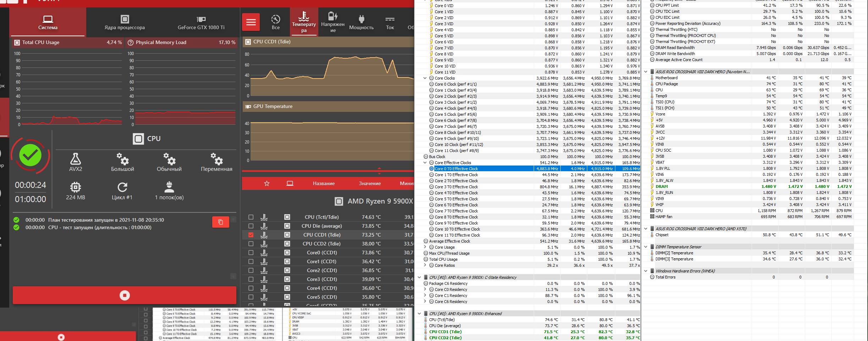Switch to the Напряжение sensor tab
This screenshot has height=341, width=868.
click(333, 22)
